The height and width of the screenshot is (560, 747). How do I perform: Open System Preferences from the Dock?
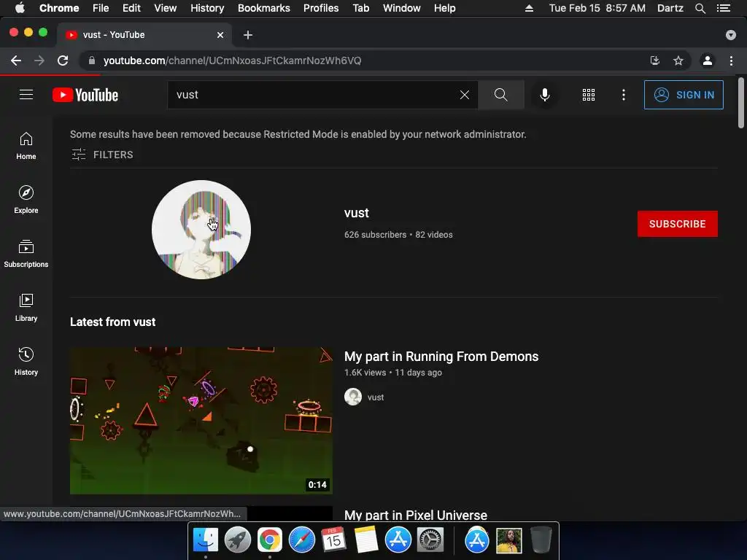(x=430, y=540)
